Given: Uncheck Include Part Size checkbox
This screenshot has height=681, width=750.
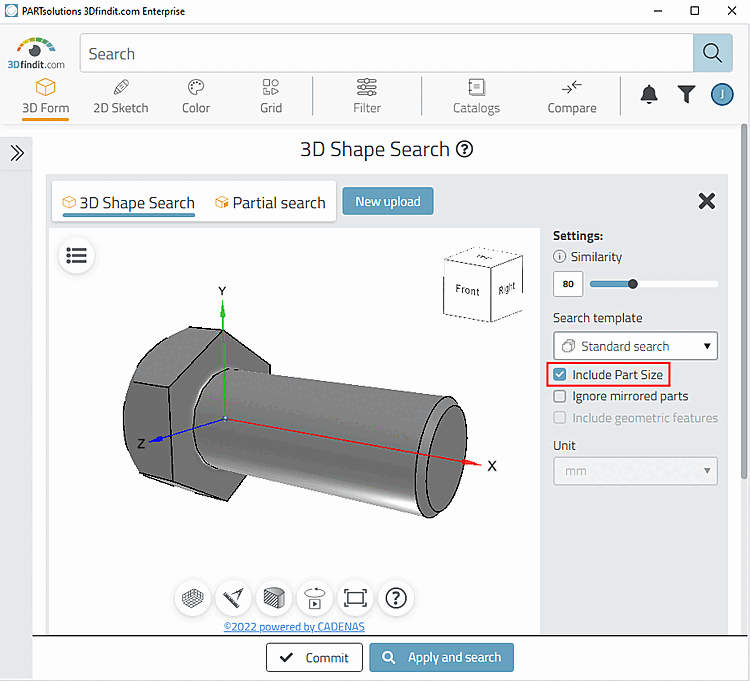Looking at the screenshot, I should coord(559,374).
